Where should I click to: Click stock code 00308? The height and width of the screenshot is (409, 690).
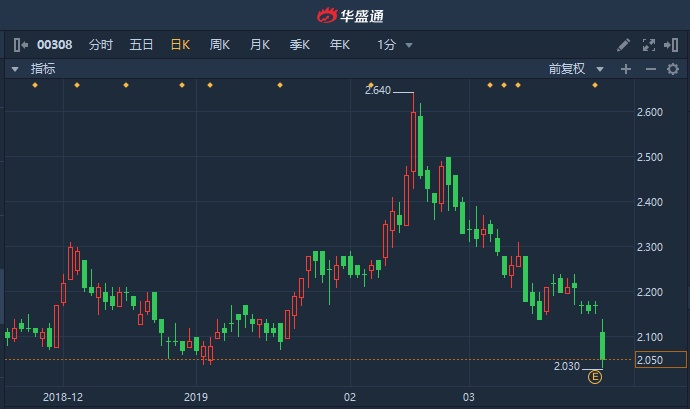55,45
